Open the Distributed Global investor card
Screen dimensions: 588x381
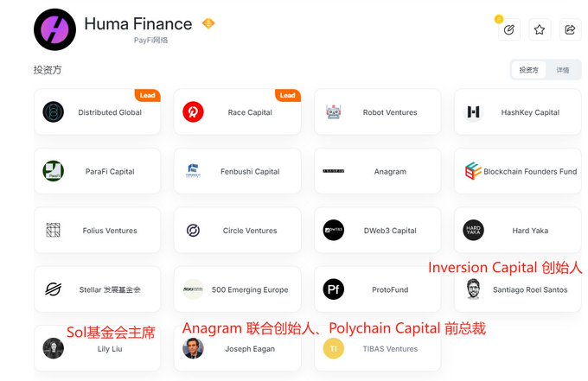point(98,112)
